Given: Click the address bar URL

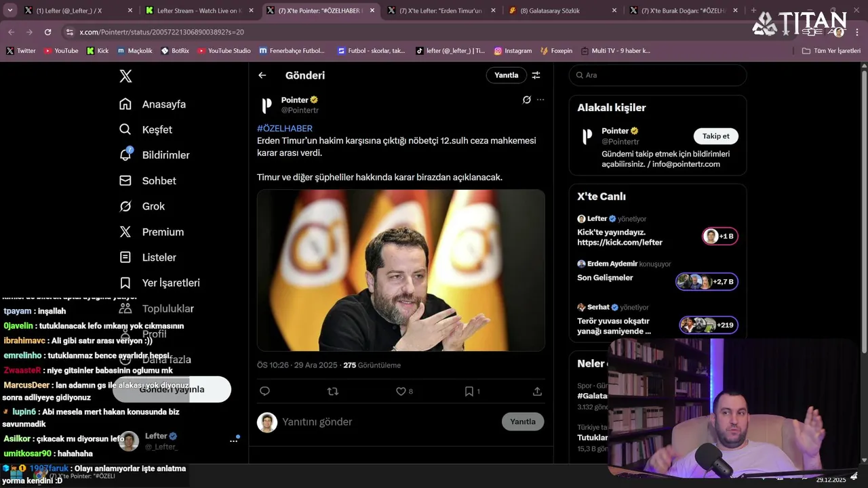Looking at the screenshot, I should point(161,32).
